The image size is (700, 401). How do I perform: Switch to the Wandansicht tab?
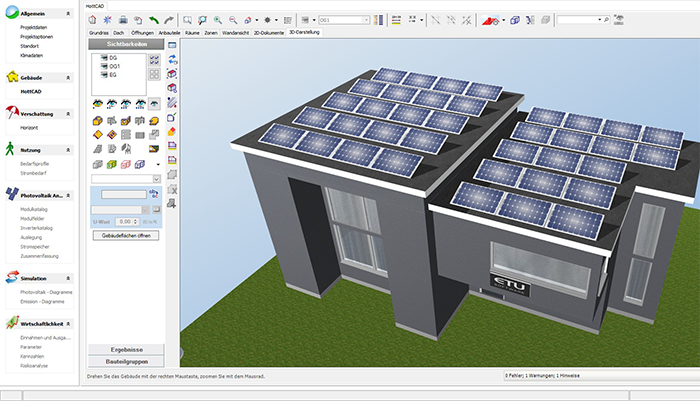[x=234, y=32]
